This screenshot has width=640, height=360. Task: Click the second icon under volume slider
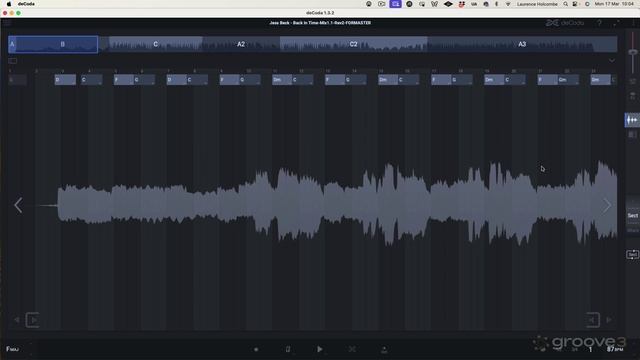pyautogui.click(x=633, y=96)
